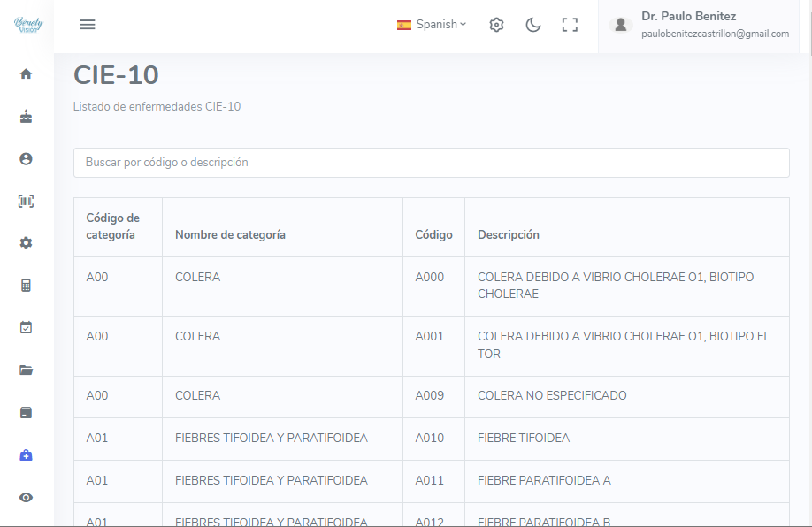Viewport: 812px width, 527px height.
Task: Open the gear icon in the sidebar
Action: [26, 243]
